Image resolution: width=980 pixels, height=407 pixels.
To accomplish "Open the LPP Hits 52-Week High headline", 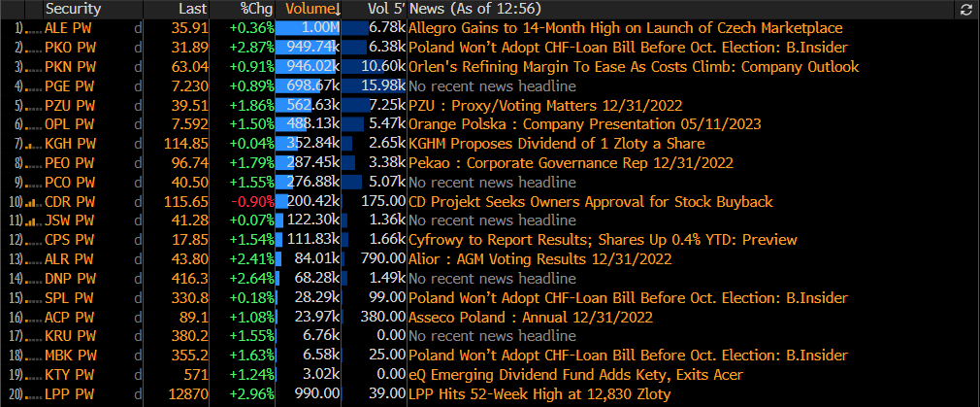I will click(x=539, y=394).
